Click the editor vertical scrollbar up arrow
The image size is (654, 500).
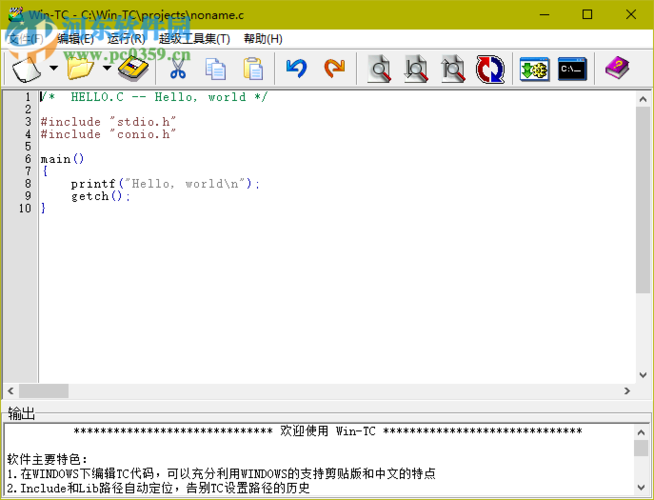[x=643, y=99]
